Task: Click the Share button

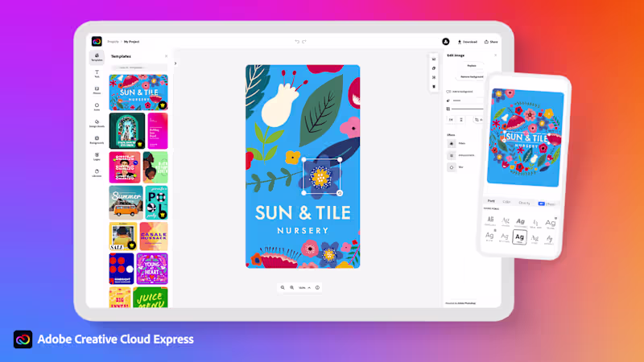Action: 491,42
